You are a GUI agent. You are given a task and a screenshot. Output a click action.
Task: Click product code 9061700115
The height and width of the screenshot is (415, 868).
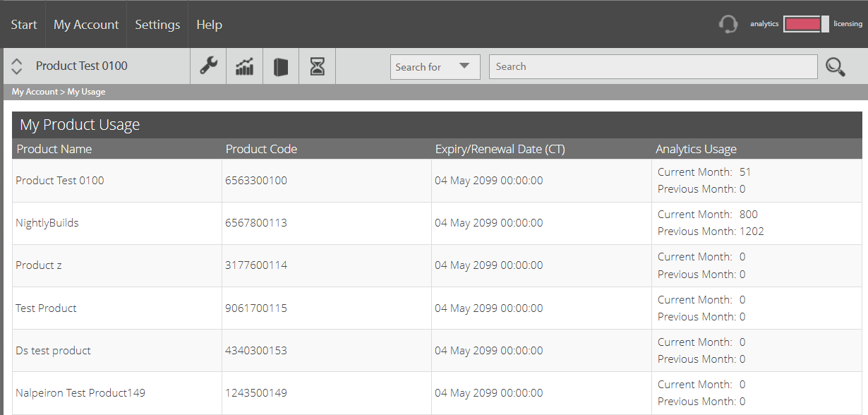pyautogui.click(x=256, y=308)
